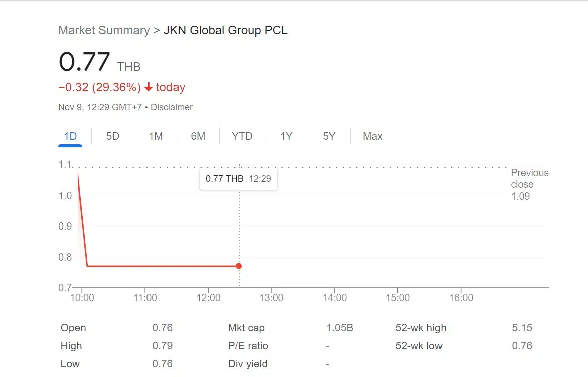Click the Market Summary breadcrumb link

tap(104, 30)
